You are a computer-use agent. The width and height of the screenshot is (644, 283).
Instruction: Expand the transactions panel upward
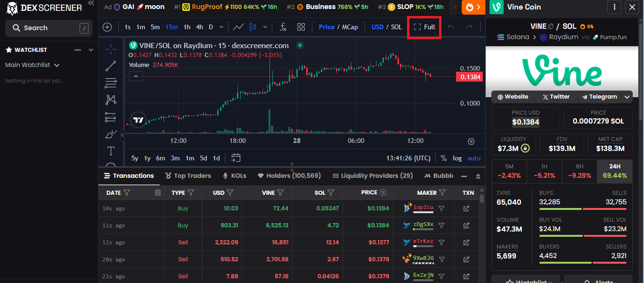478,176
